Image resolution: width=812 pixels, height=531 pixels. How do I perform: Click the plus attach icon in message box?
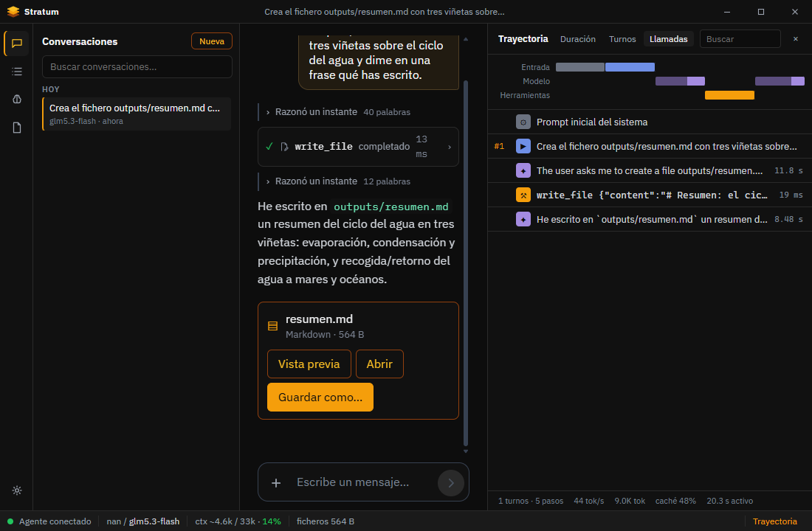pos(276,483)
